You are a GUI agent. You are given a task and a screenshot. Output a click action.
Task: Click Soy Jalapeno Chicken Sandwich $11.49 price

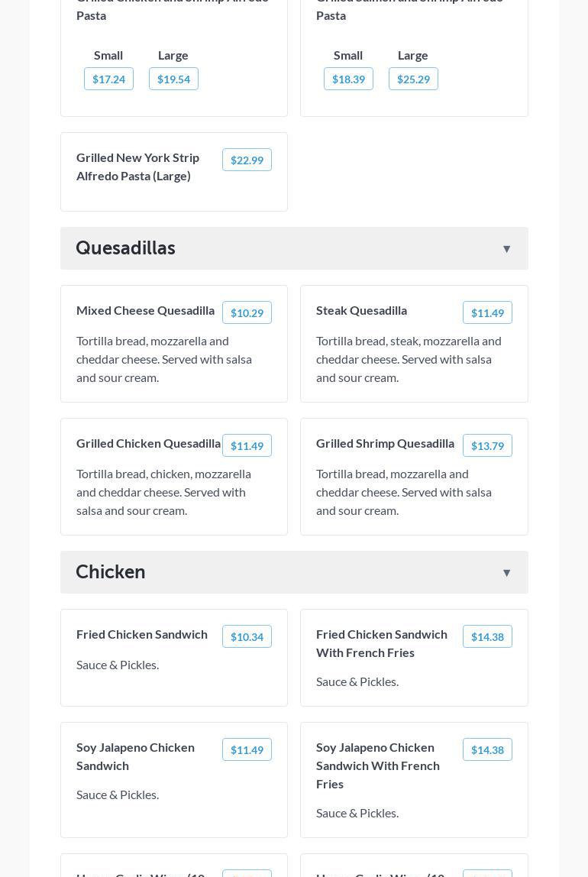(x=247, y=749)
